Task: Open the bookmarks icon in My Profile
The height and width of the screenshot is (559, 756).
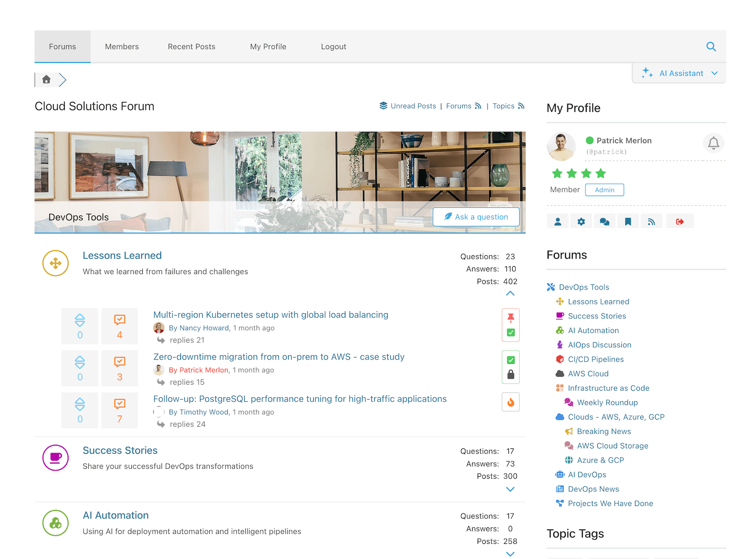Action: pos(628,221)
